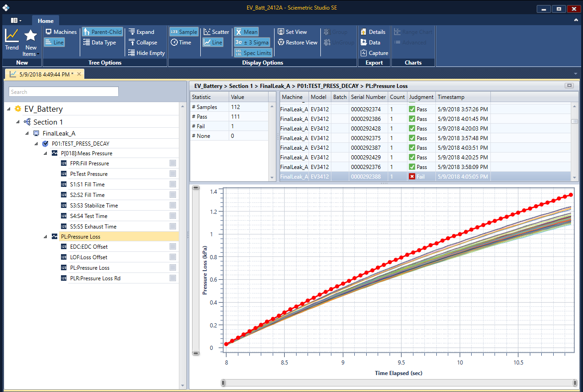Screen dimensions: 583x392
Task: Switch tree to Data Type view
Action: click(100, 43)
